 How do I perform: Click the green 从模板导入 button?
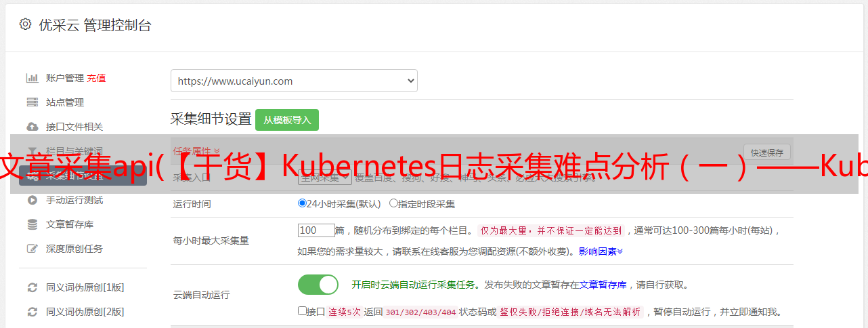(x=287, y=120)
